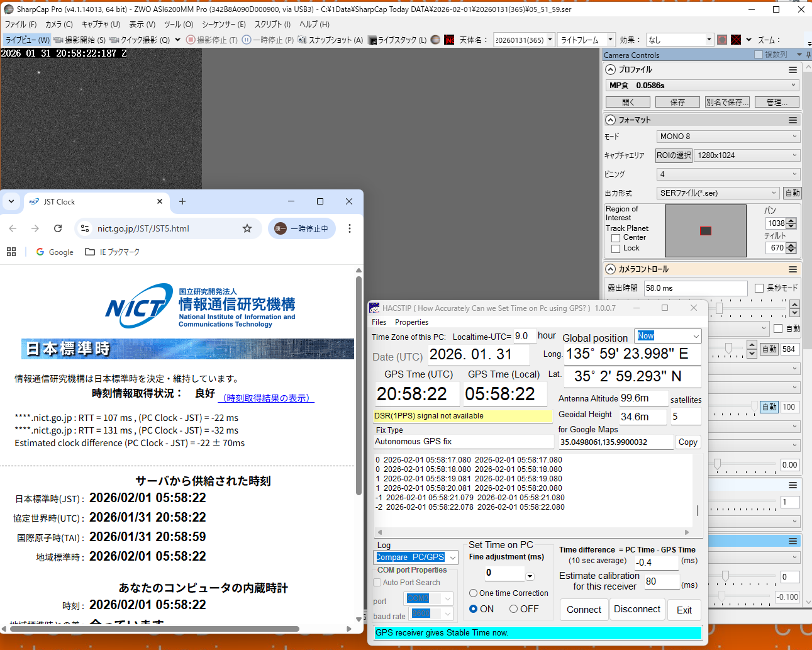Select the One time Correction option
The width and height of the screenshot is (812, 650).
coord(474,593)
